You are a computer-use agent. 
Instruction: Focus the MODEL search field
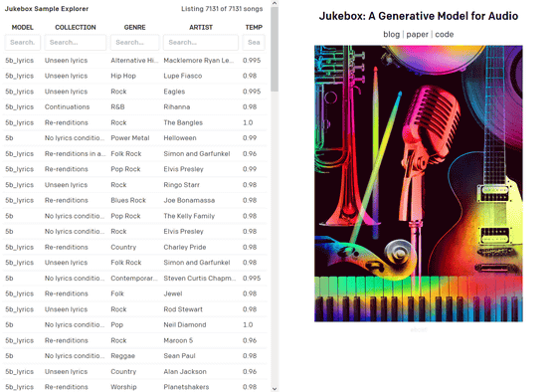click(22, 43)
